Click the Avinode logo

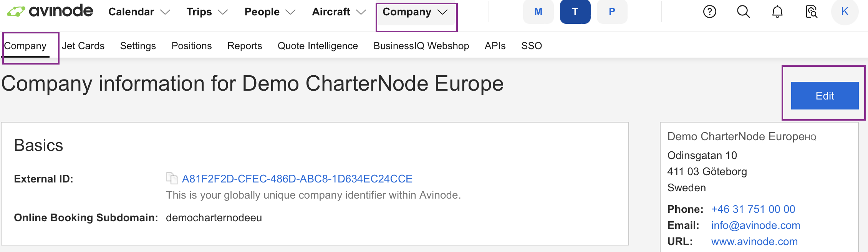(x=50, y=12)
